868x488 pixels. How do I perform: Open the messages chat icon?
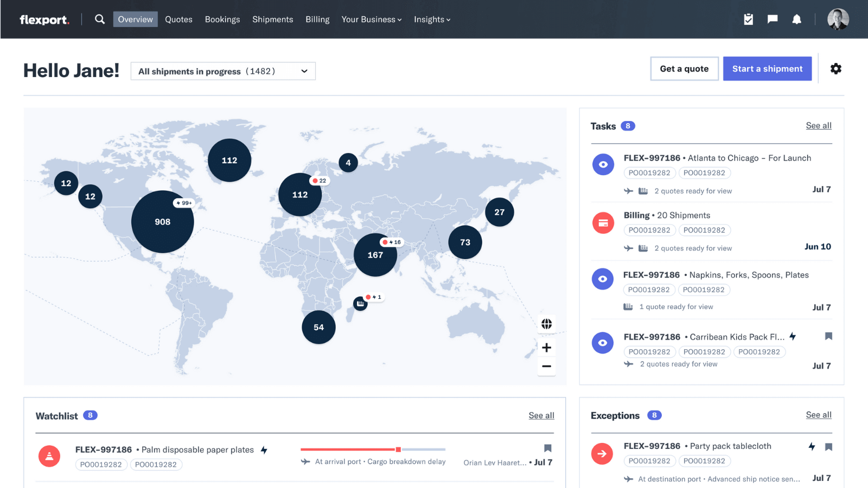tap(773, 20)
